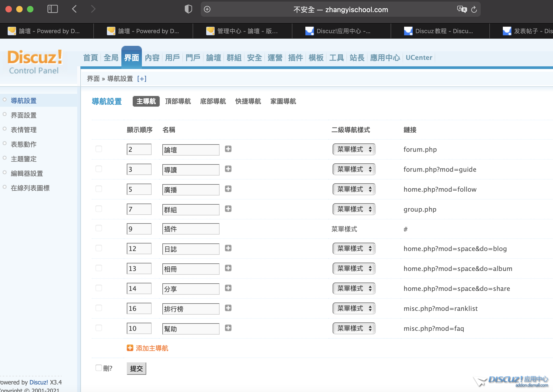Screen dimensions: 553x392
Task: Check the checkbox for 群組 row
Action: pyautogui.click(x=99, y=209)
